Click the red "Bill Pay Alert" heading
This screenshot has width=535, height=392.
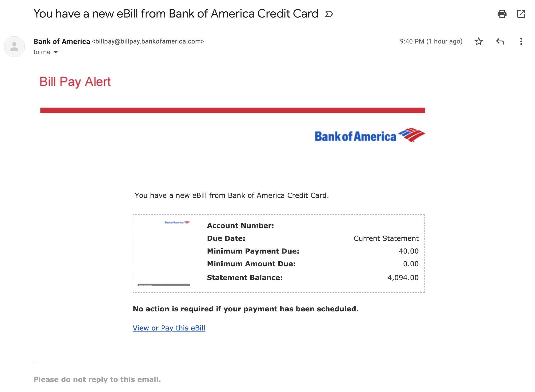tap(75, 82)
